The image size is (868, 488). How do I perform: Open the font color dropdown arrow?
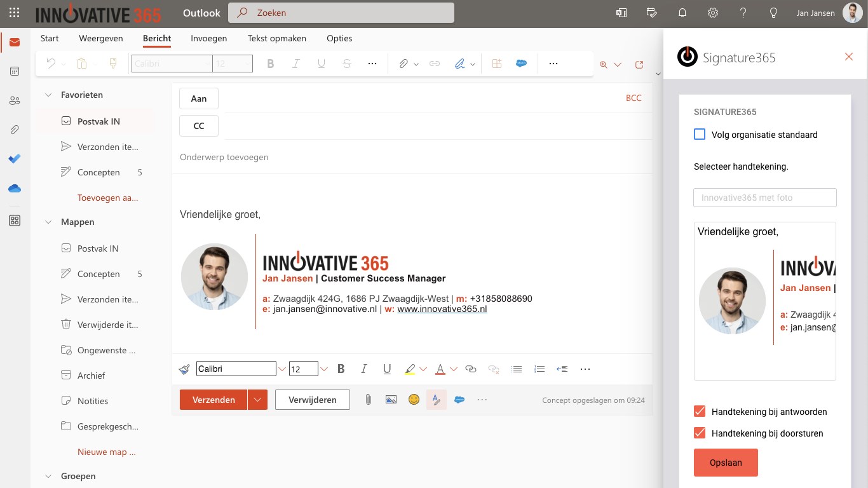pos(454,369)
